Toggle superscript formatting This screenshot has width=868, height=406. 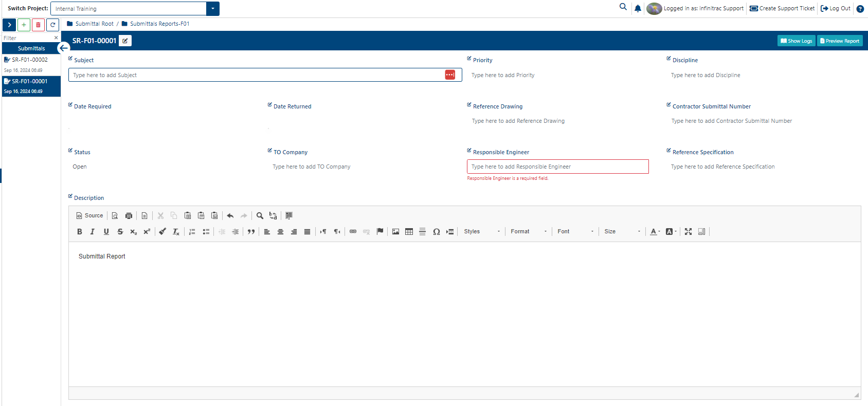[147, 232]
